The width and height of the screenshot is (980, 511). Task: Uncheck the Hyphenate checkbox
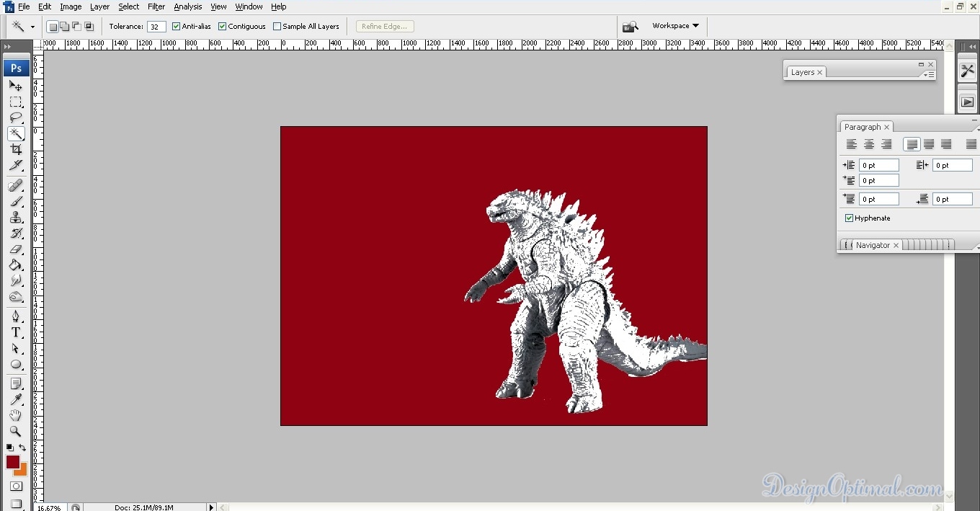tap(850, 218)
